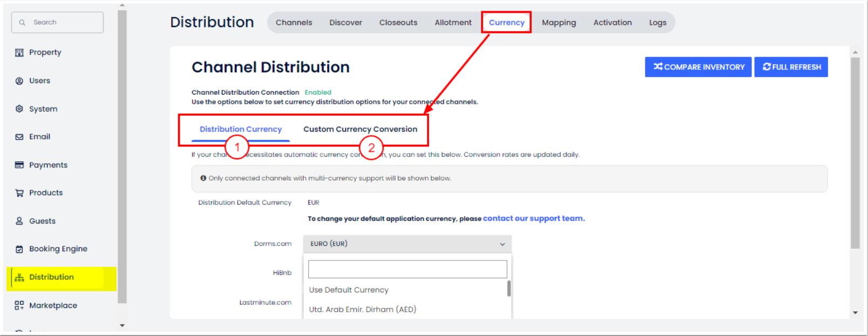Image resolution: width=868 pixels, height=336 pixels.
Task: Choose Use Default Currency option
Action: click(x=349, y=290)
